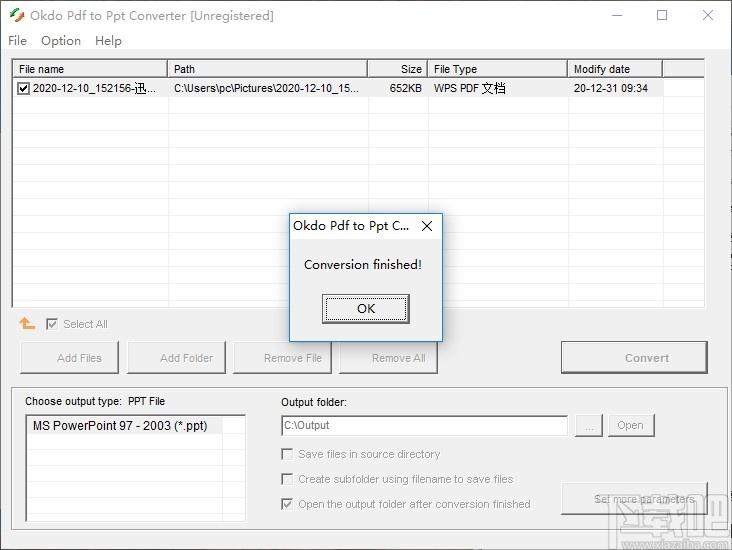Open the Help menu

point(108,41)
